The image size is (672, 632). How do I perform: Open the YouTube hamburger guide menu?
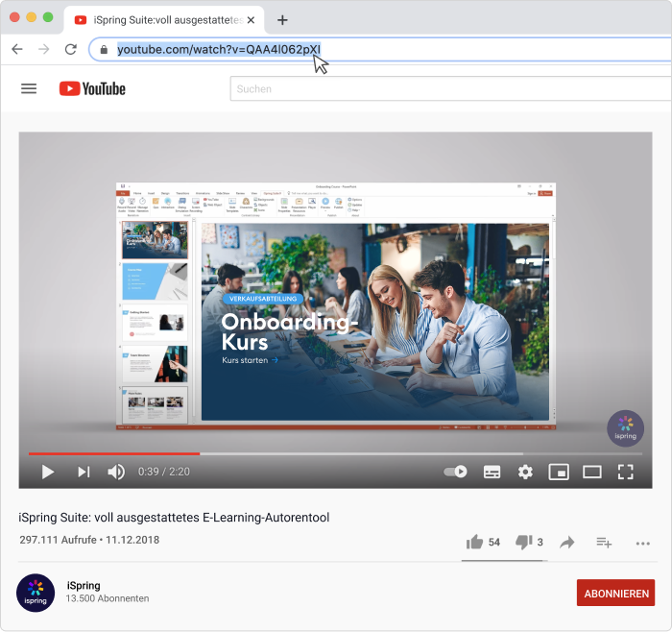[29, 88]
